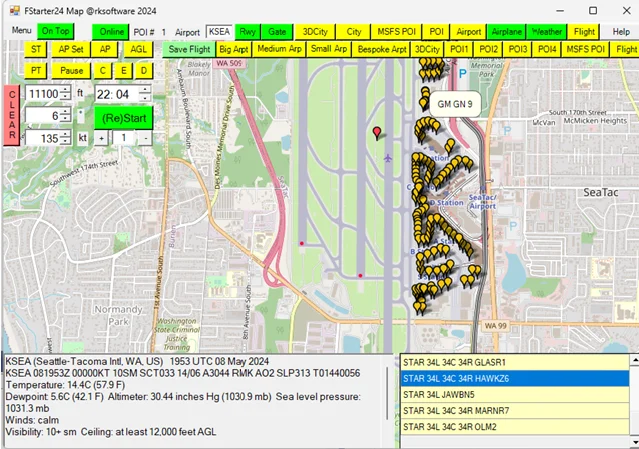Click the 135 kt speed field
The image size is (639, 449).
(x=42, y=138)
